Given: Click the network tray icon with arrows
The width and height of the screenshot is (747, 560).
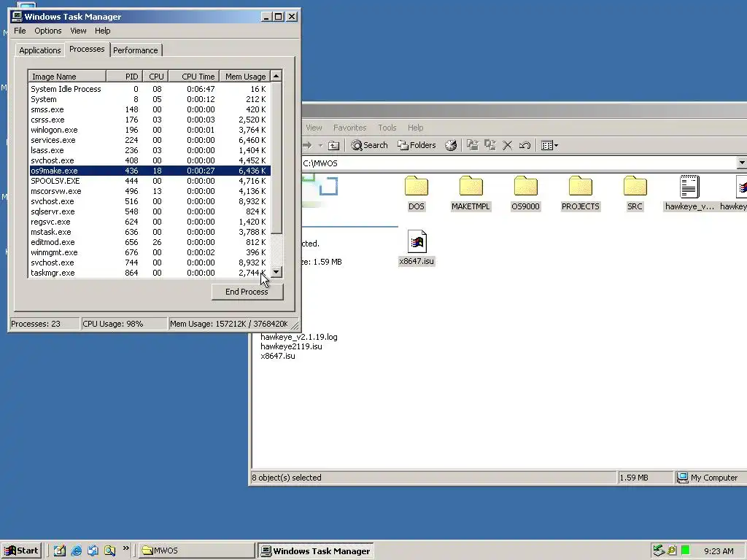Looking at the screenshot, I should [x=659, y=551].
